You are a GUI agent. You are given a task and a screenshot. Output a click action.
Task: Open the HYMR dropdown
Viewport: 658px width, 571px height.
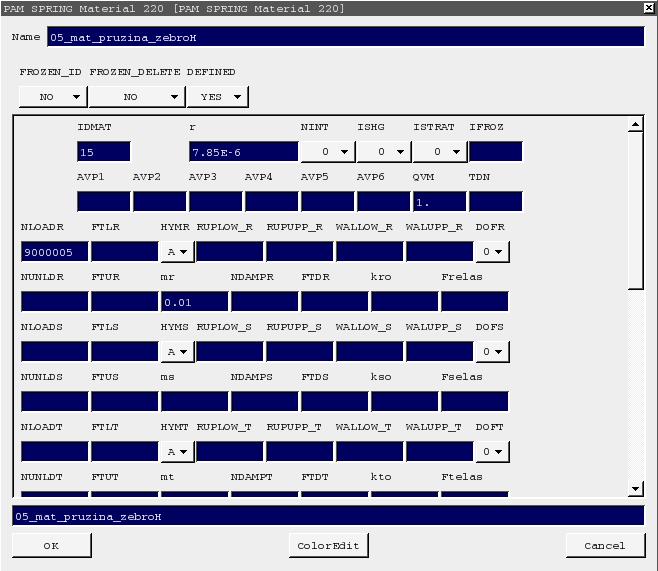(178, 252)
